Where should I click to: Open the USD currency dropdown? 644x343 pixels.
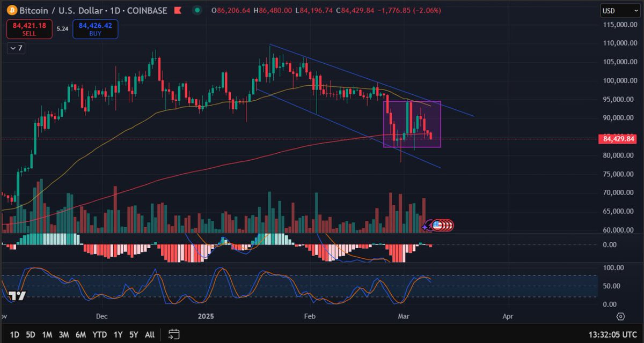click(x=620, y=10)
